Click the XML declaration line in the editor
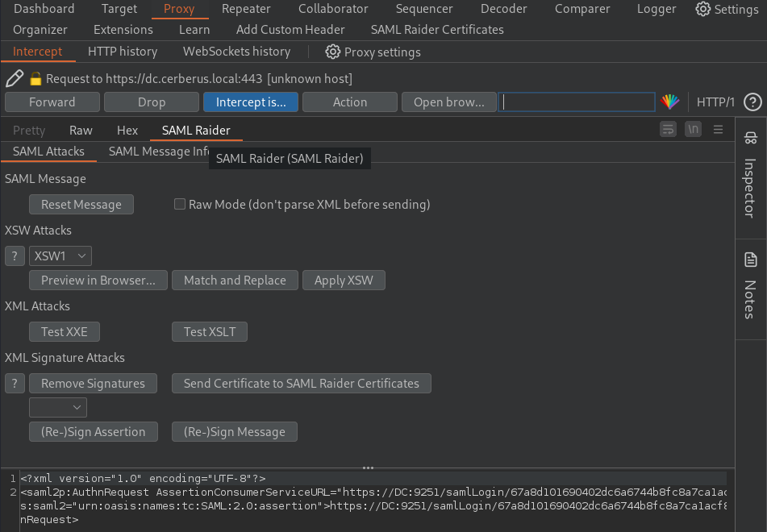767x532 pixels. 373,478
